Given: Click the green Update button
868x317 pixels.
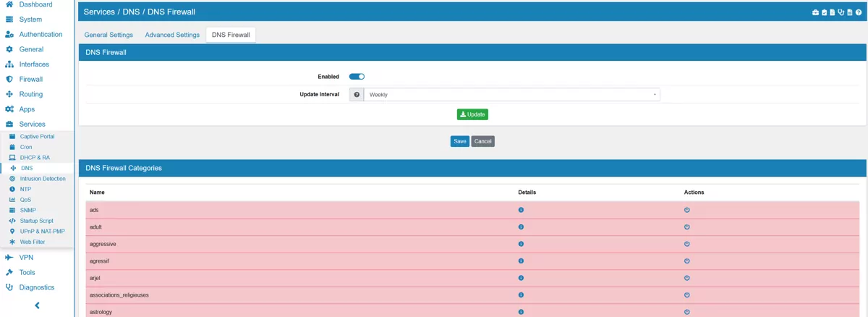Looking at the screenshot, I should click(472, 114).
